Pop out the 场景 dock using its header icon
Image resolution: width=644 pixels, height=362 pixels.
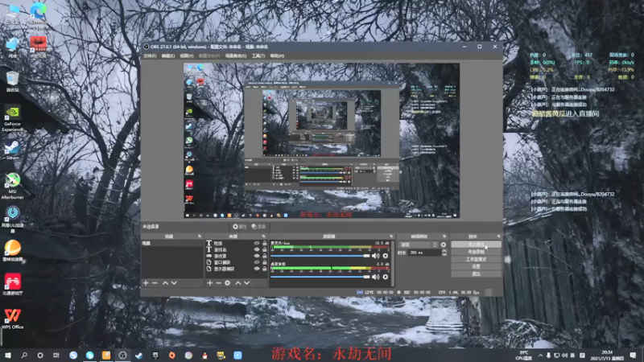[x=200, y=237]
